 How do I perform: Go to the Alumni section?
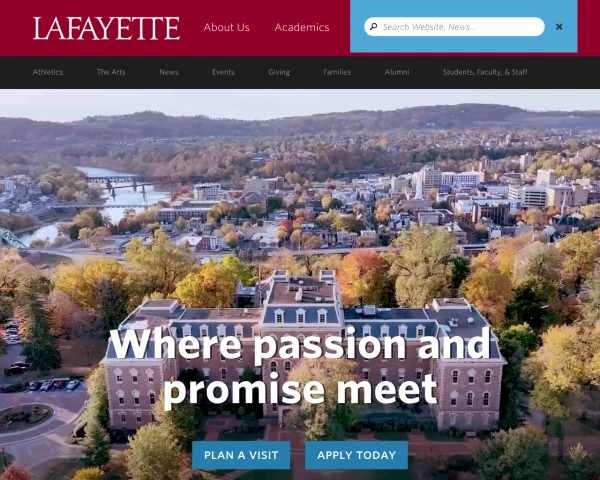click(397, 72)
